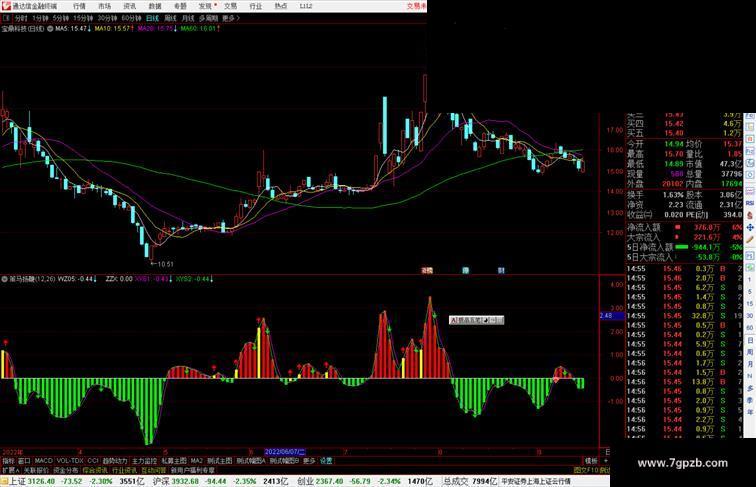Click the floating drawing toolbar widget
Image resolution: width=756 pixels, height=487 pixels.
point(476,320)
